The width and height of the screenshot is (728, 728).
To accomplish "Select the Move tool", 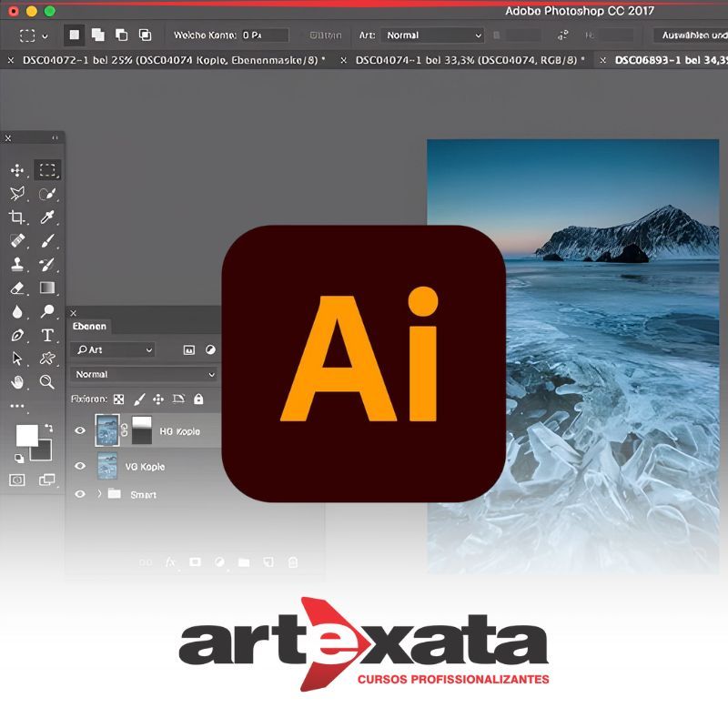I will pyautogui.click(x=17, y=170).
